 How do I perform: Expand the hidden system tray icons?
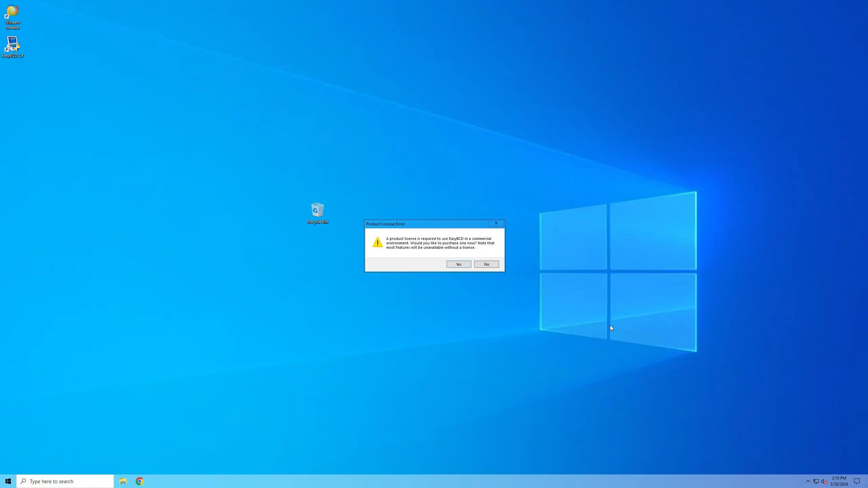pyautogui.click(x=808, y=481)
